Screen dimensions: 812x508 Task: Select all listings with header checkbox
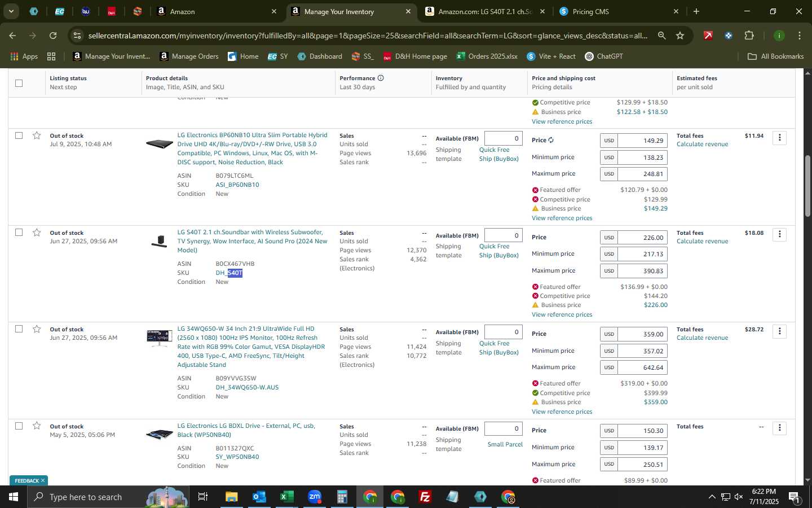(19, 83)
